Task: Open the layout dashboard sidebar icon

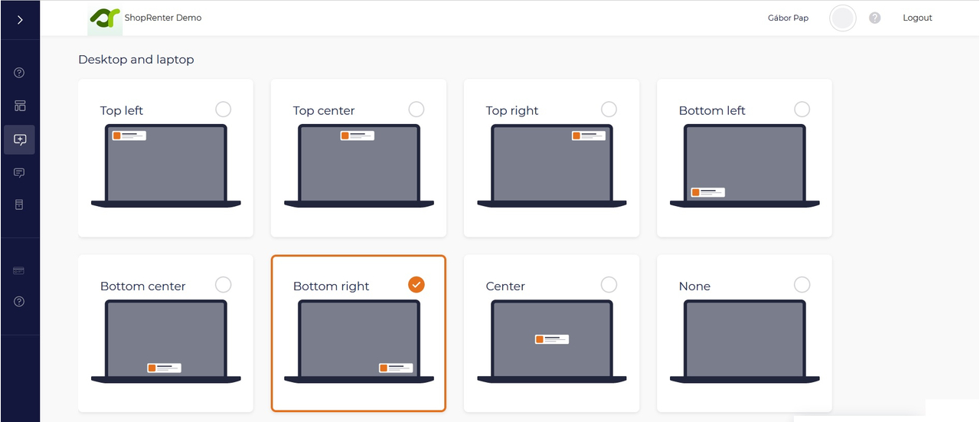Action: 20,106
